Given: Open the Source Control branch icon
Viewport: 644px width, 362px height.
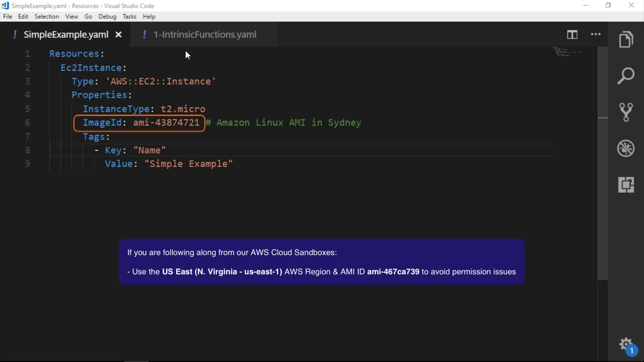Looking at the screenshot, I should tap(626, 112).
